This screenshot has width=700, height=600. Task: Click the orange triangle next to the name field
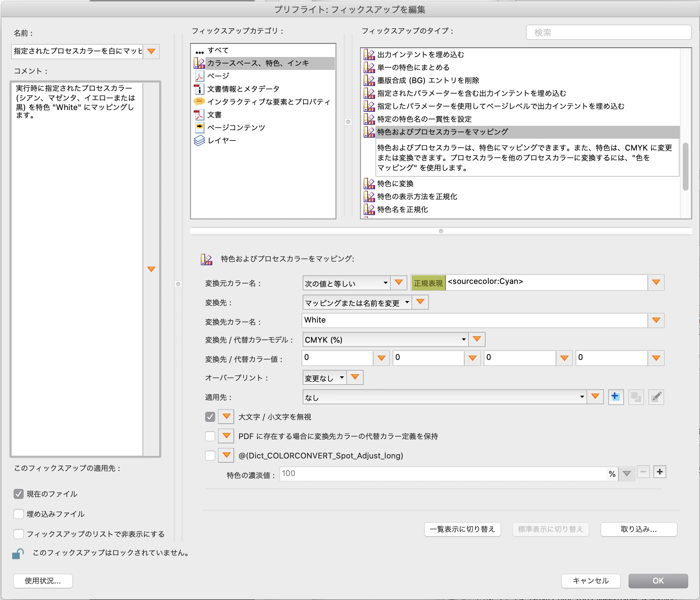pyautogui.click(x=151, y=51)
